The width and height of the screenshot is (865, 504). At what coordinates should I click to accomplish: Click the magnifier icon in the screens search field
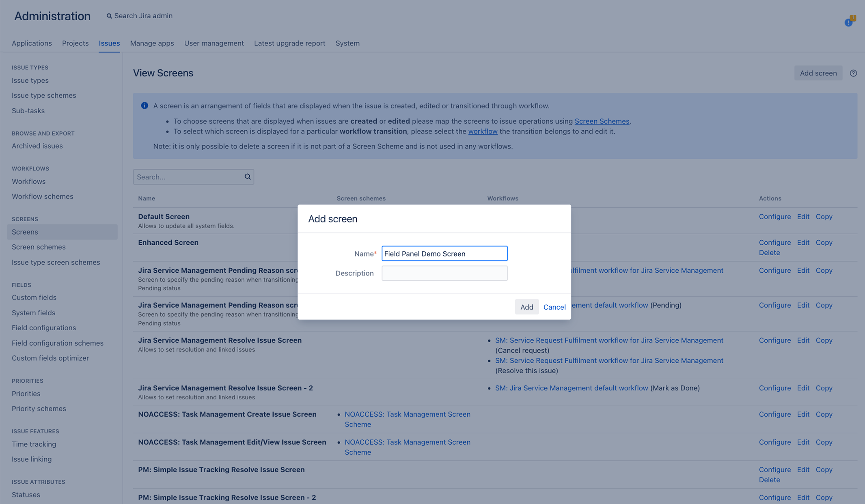click(247, 177)
